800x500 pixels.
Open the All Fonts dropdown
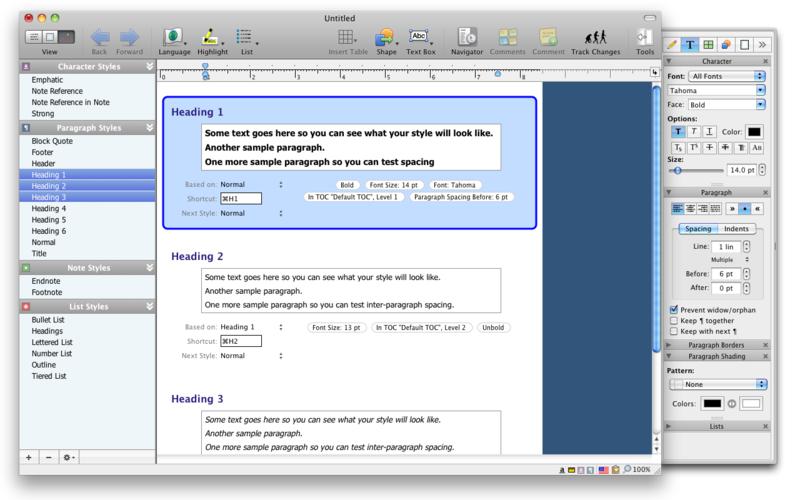(x=727, y=76)
